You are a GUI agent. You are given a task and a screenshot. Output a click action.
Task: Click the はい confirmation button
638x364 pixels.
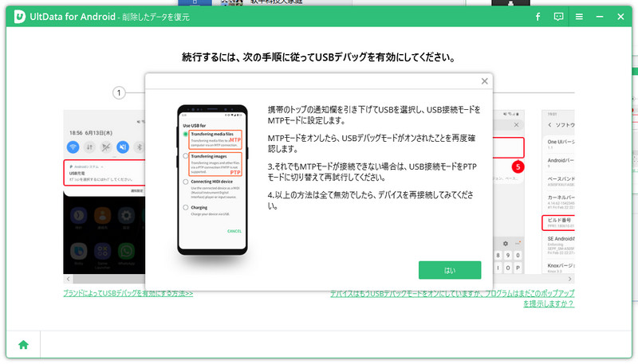[x=450, y=270]
